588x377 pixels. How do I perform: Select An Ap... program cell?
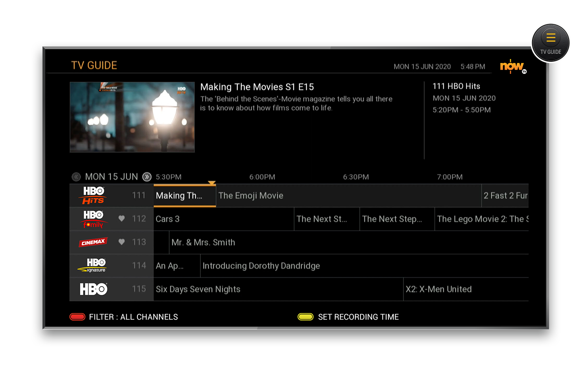(177, 266)
